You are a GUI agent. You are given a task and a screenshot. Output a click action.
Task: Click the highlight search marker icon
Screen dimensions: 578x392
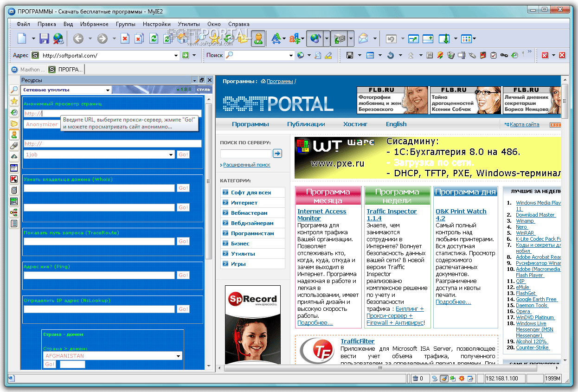click(x=328, y=56)
